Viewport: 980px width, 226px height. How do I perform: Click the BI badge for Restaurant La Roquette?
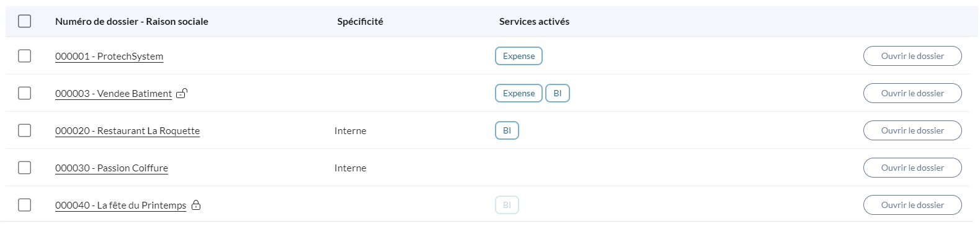pos(507,130)
